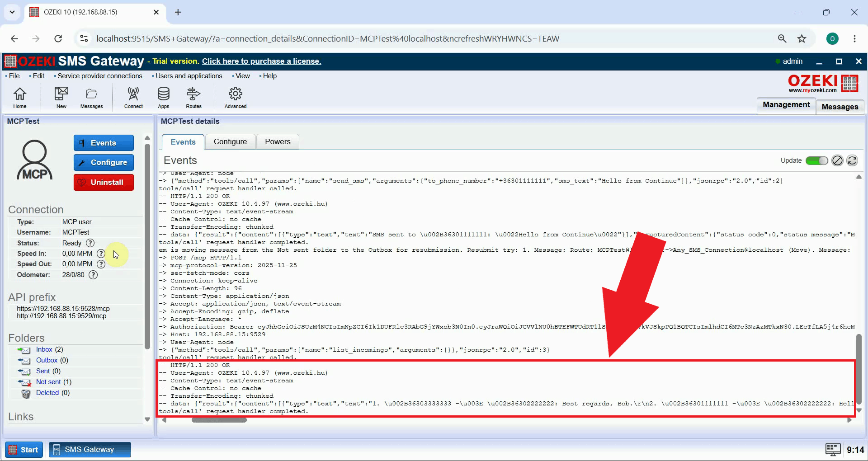Screen dimensions: 868x461
Task: Open the View menu
Action: coord(242,76)
